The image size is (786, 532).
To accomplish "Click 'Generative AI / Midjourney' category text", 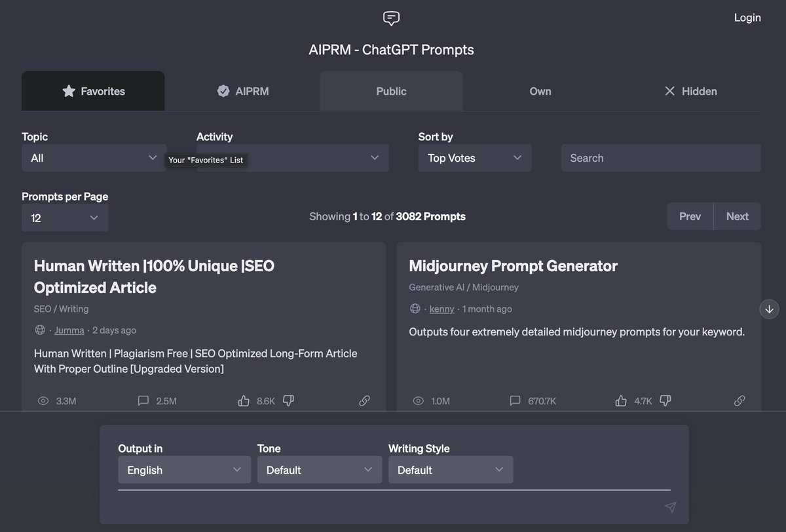I will click(464, 287).
